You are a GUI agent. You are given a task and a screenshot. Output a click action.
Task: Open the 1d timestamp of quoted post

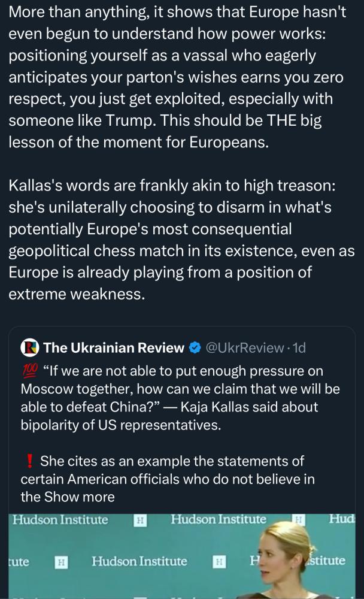[299, 348]
